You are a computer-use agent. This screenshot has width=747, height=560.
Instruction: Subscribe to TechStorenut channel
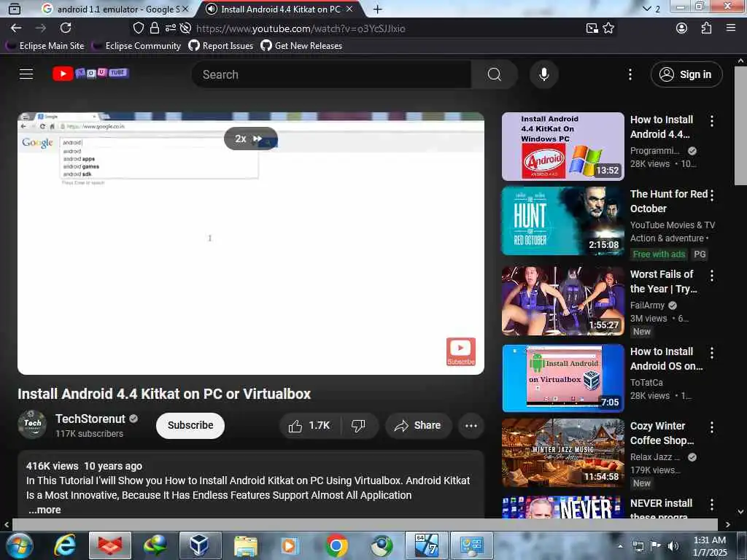tap(190, 425)
